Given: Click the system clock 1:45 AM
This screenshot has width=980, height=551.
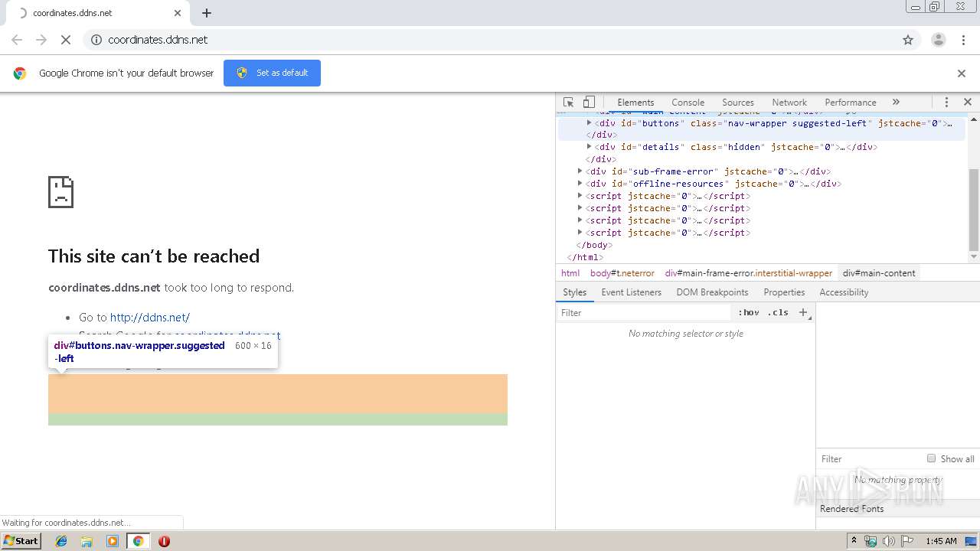Looking at the screenshot, I should [941, 541].
